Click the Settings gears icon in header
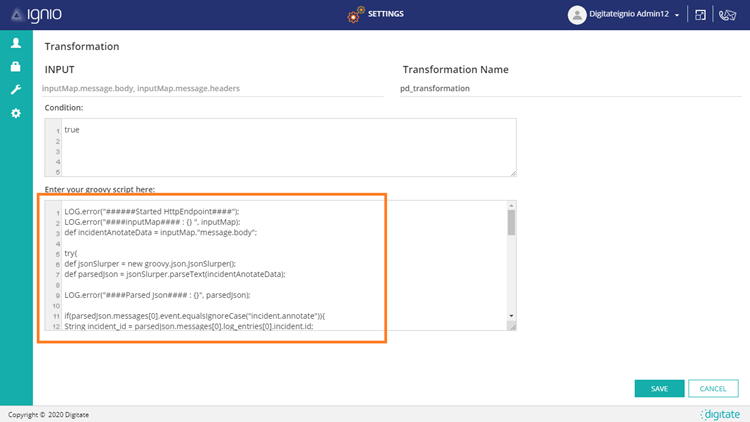Screen dimensions: 750x422 [355, 15]
